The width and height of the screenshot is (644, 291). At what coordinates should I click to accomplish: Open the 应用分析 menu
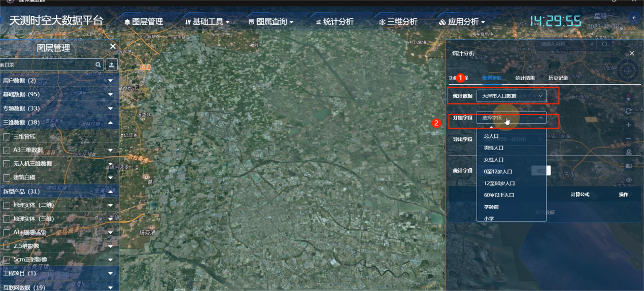(x=462, y=22)
